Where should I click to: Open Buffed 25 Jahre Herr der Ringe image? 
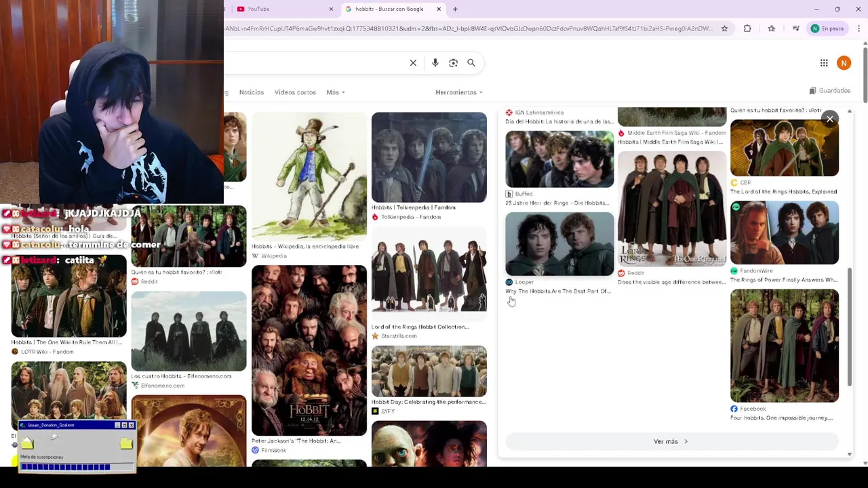pos(559,159)
